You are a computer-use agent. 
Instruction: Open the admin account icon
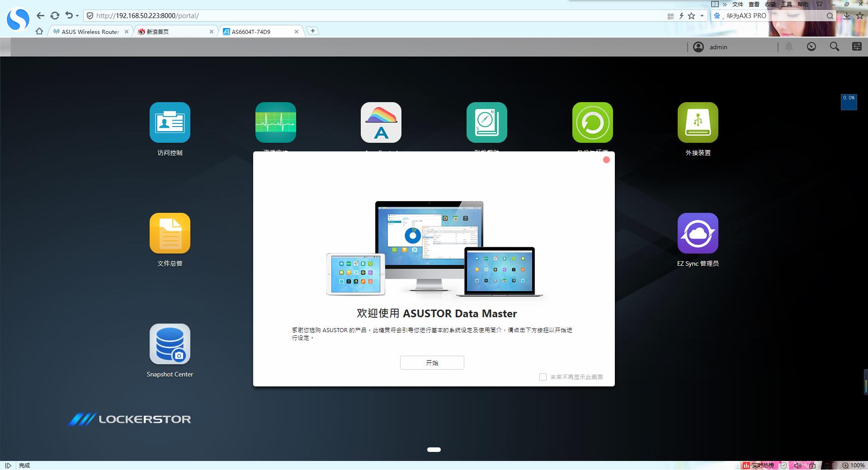coord(698,47)
